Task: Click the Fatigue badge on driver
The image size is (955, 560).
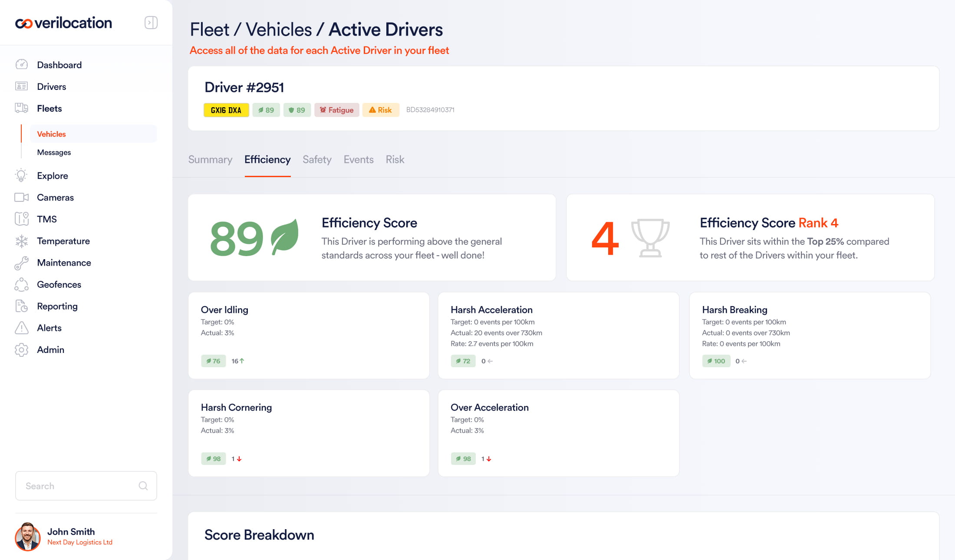Action: [336, 110]
